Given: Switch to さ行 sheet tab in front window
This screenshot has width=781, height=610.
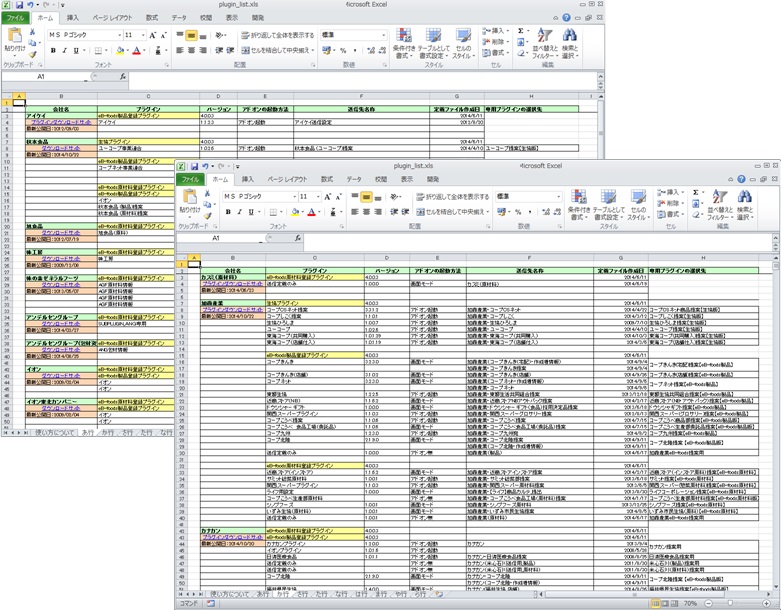Looking at the screenshot, I should pos(302,595).
